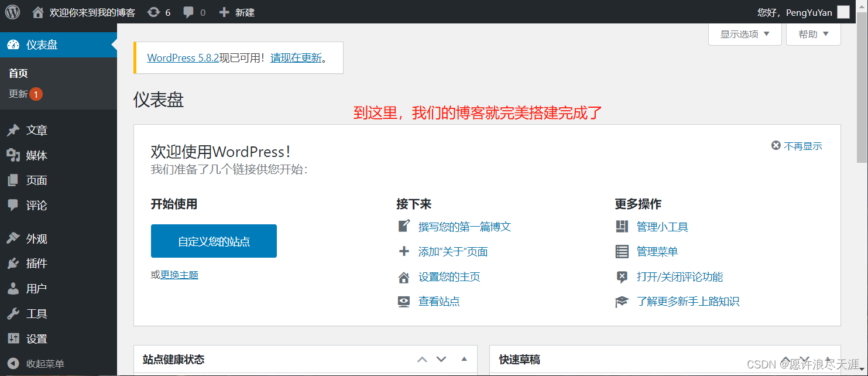
Task: Open 更新 submenu with badge 1
Action: 26,94
